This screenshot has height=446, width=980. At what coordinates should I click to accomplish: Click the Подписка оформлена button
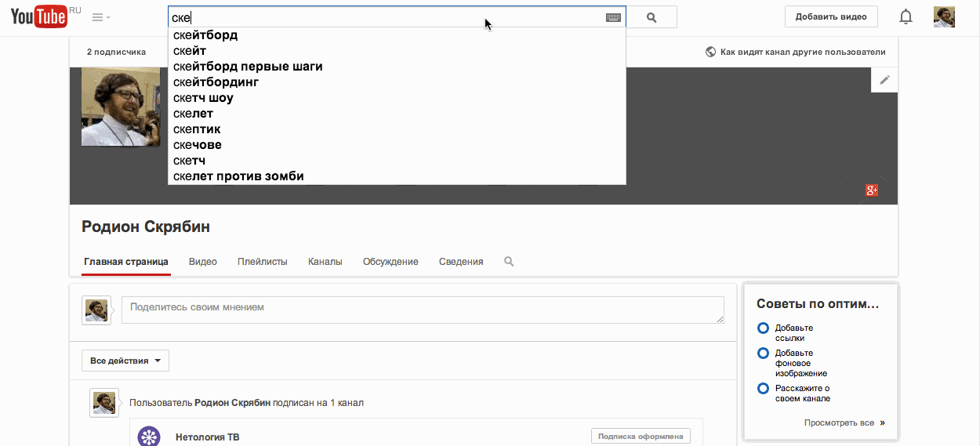(641, 437)
